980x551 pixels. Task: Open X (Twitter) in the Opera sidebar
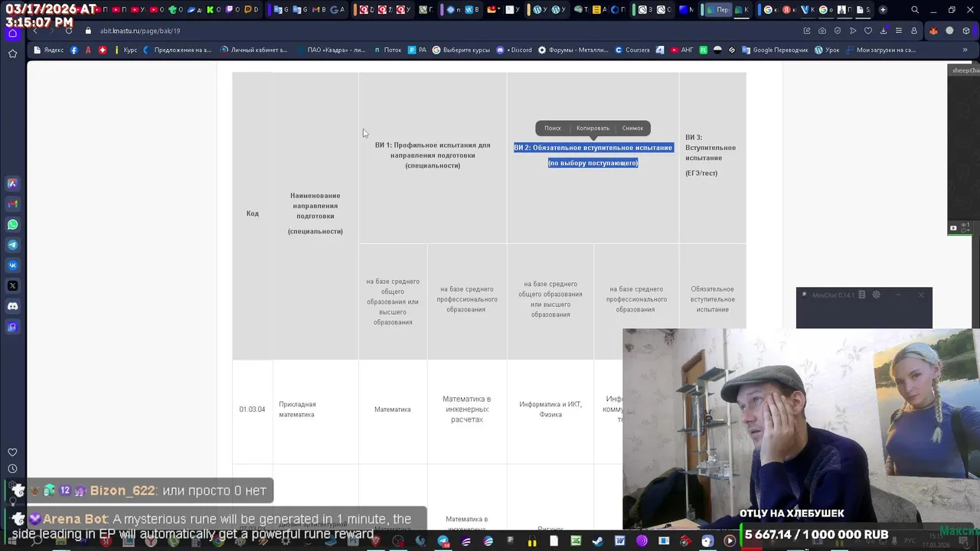point(12,285)
